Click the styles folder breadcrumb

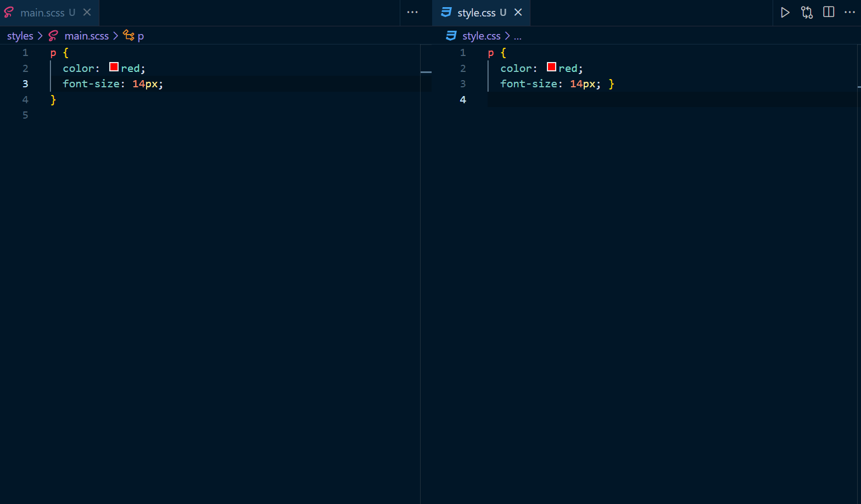[20, 36]
